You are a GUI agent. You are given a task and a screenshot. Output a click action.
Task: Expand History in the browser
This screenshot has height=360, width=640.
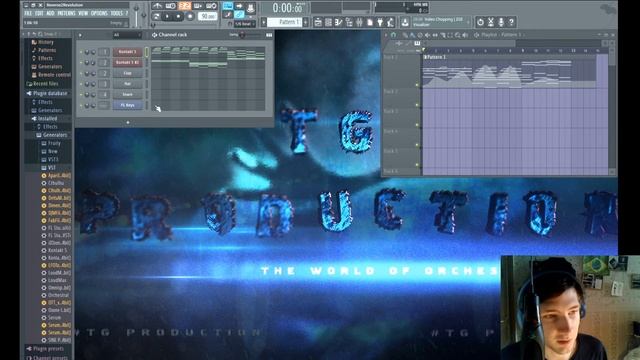[x=45, y=42]
